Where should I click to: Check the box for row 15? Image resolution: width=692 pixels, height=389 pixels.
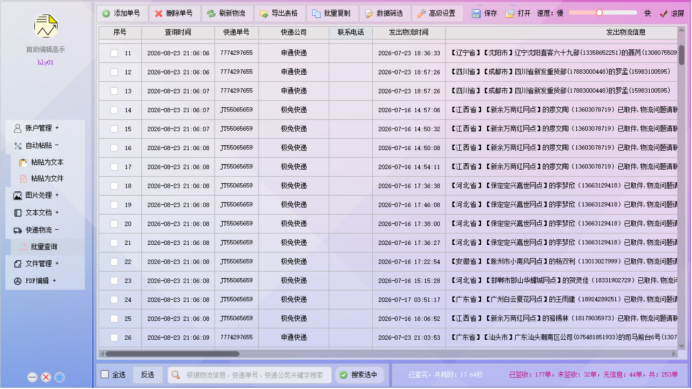pyautogui.click(x=114, y=129)
